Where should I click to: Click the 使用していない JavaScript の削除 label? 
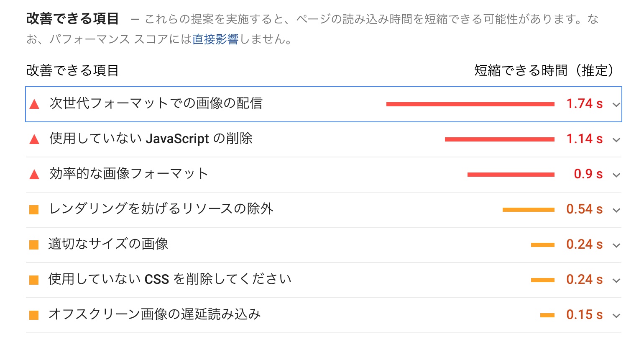point(151,139)
